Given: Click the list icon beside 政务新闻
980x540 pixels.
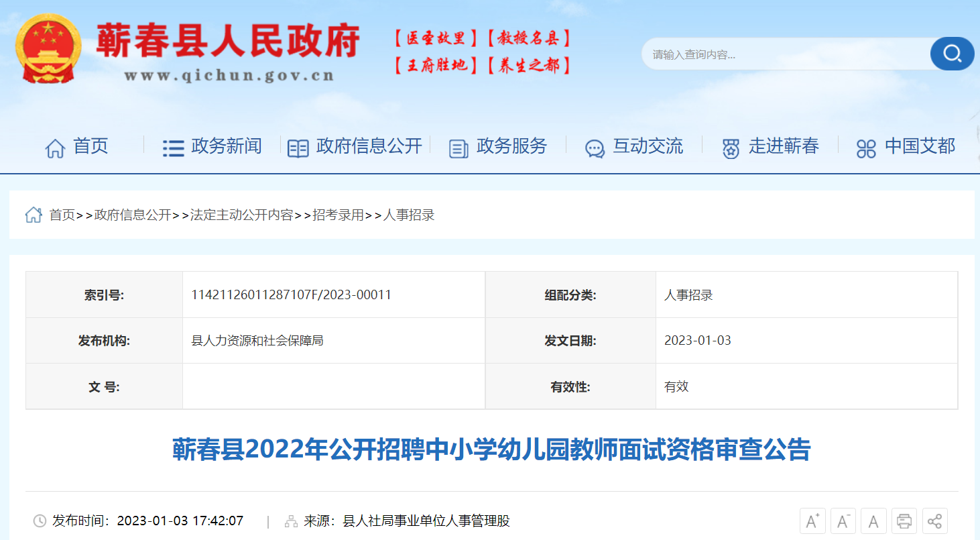Looking at the screenshot, I should point(173,148).
